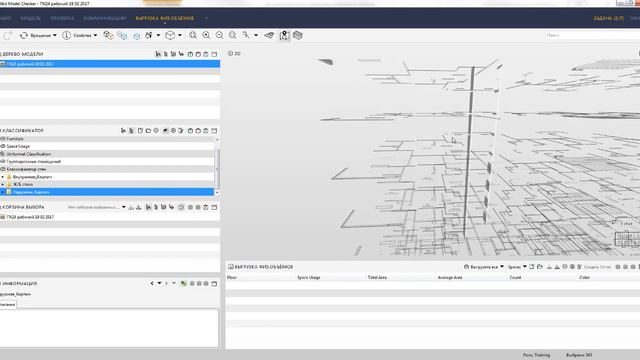This screenshot has height=360, width=640.
Task: Click the show selected components cubes icon
Action: (x=108, y=36)
